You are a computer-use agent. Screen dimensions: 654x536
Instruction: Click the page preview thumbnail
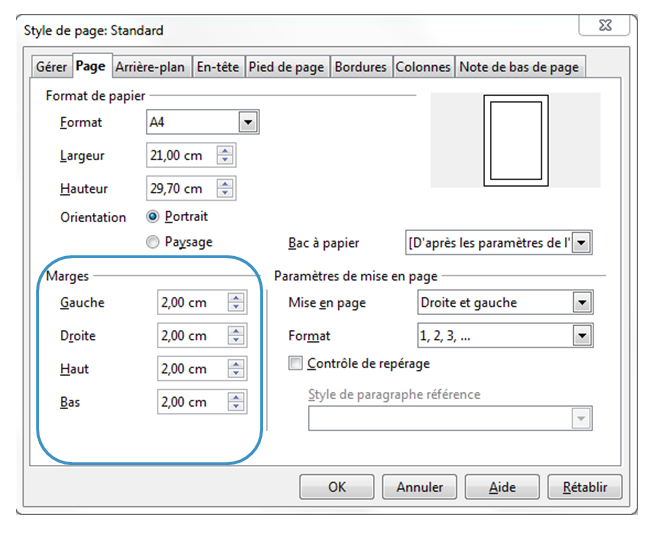tap(516, 140)
